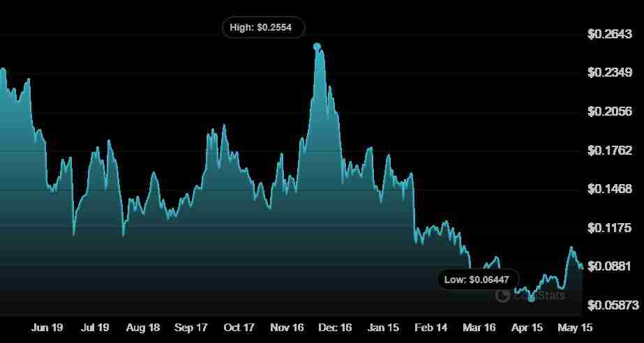This screenshot has width=644, height=343.
Task: Select the Aug 18 date label
Action: click(x=143, y=327)
